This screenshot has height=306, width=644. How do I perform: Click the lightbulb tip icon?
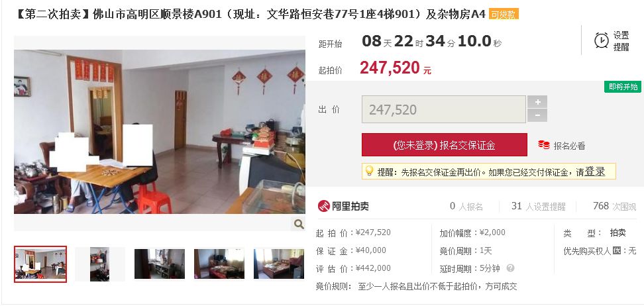[369, 171]
